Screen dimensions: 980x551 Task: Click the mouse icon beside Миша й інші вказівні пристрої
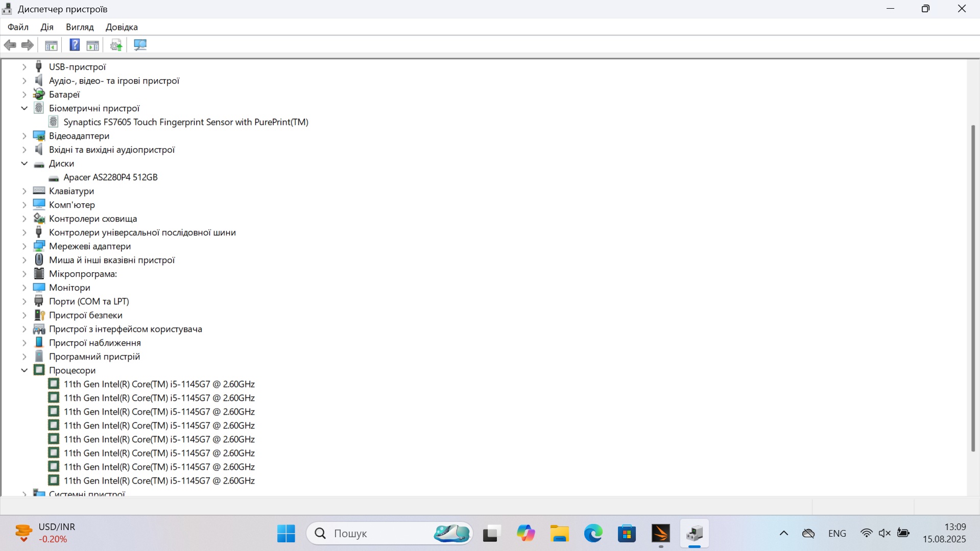point(39,259)
